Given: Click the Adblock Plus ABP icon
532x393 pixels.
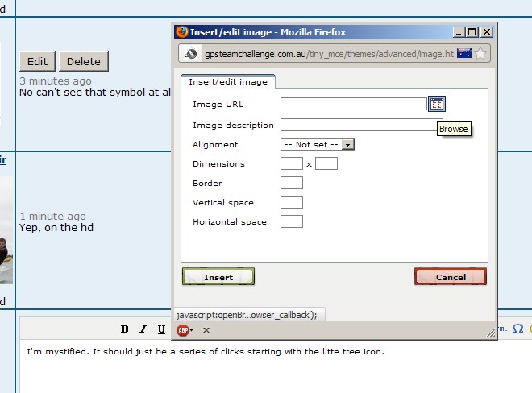Looking at the screenshot, I should point(184,329).
